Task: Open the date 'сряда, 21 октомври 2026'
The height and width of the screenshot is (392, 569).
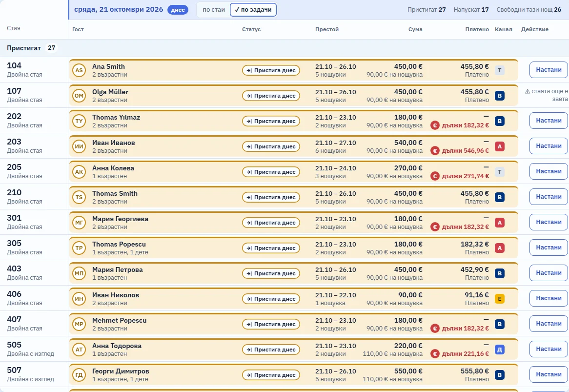Action: pos(119,9)
